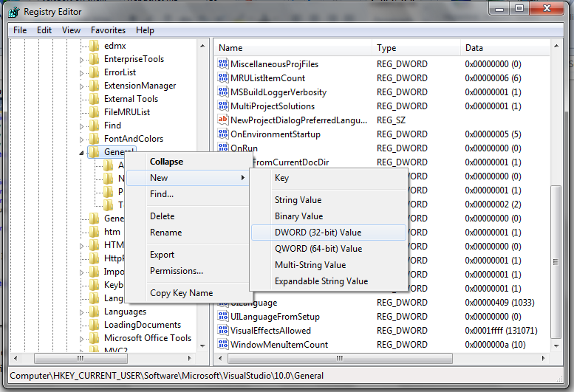Click the NewProjectDialogPreferredLanguage string icon
Screen dimensions: 574x392
(x=222, y=120)
